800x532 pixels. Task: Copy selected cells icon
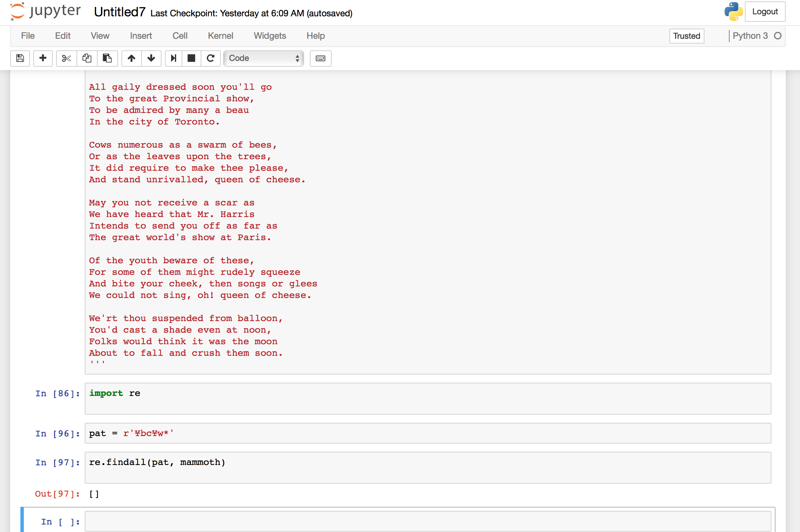pos(87,58)
